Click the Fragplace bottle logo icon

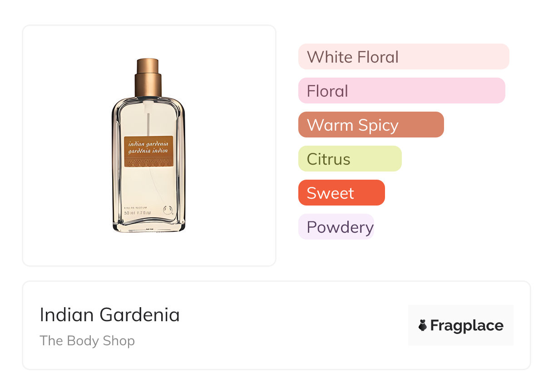tap(423, 325)
